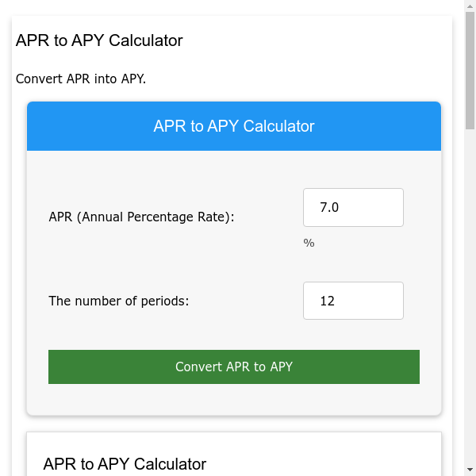Viewport: 476px width, 476px height.
Task: Click the 'The number of periods' label
Action: click(x=119, y=301)
